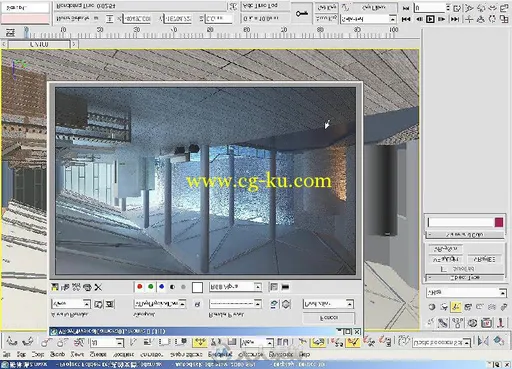This screenshot has height=369, width=512.
Task: Open named selection sets dropdown
Action: 442,342
